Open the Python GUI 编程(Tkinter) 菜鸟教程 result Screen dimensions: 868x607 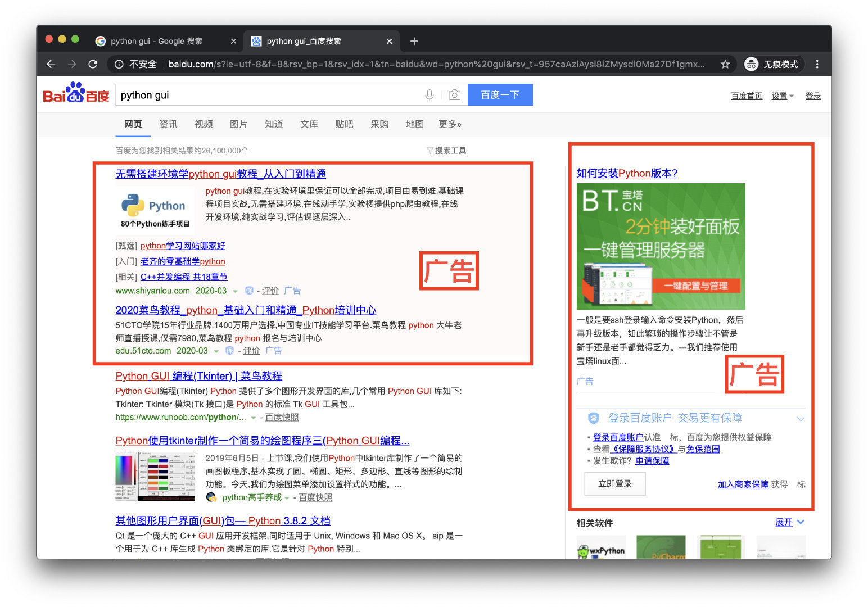coord(199,376)
